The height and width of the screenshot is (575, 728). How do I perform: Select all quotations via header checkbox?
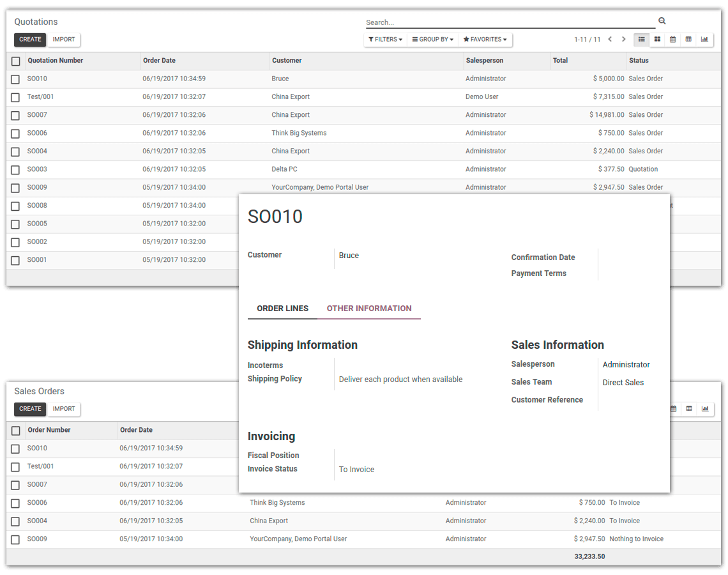point(15,60)
